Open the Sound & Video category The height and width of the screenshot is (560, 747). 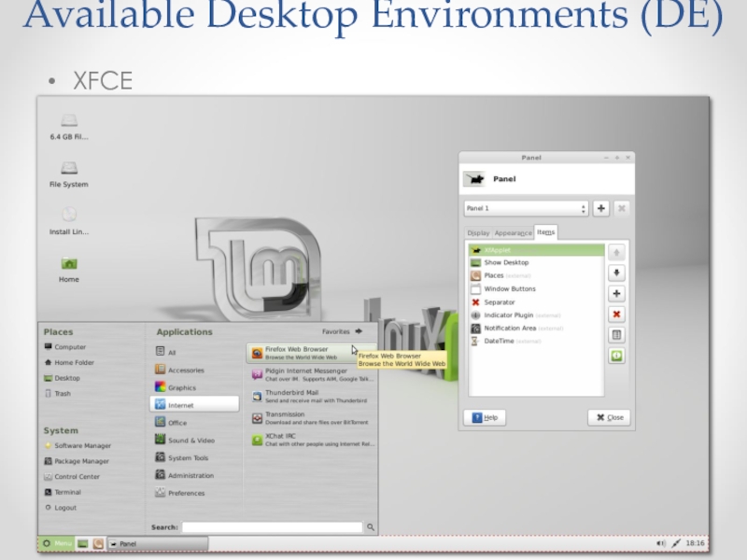click(190, 440)
